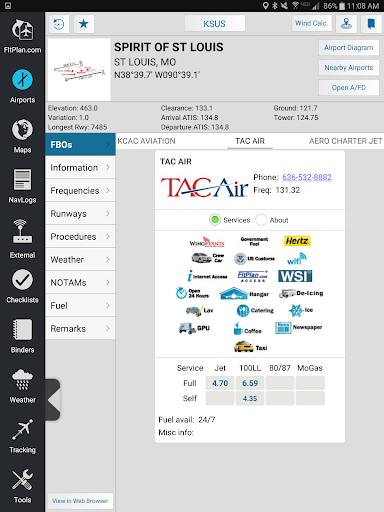Viewport: 384px width, 512px height.
Task: Tap the Crew Car service icon
Action: 208,258
